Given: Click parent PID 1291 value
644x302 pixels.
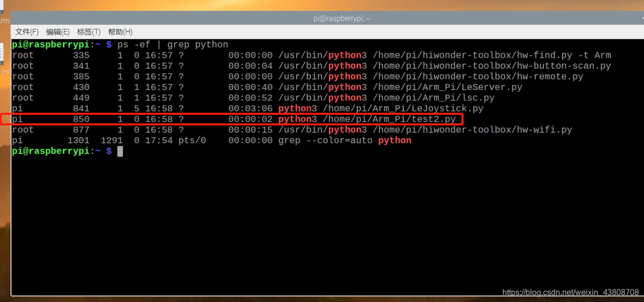Looking at the screenshot, I should [x=111, y=140].
